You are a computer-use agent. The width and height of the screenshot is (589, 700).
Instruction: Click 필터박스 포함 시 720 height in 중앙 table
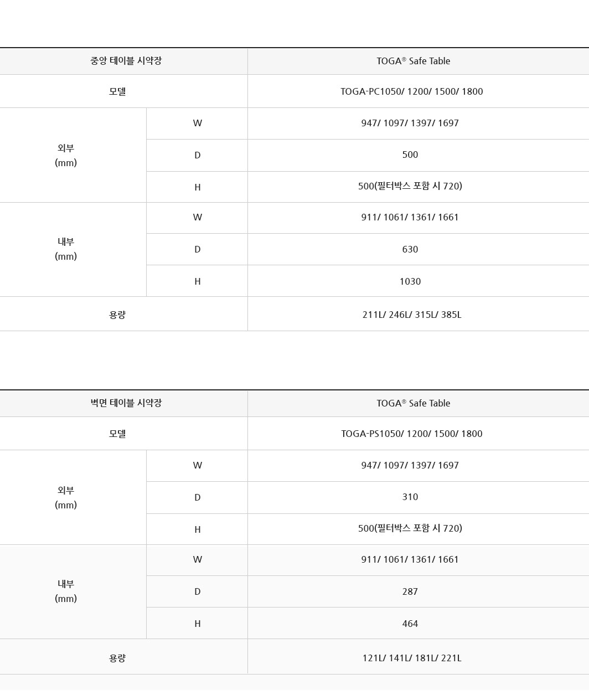(410, 186)
